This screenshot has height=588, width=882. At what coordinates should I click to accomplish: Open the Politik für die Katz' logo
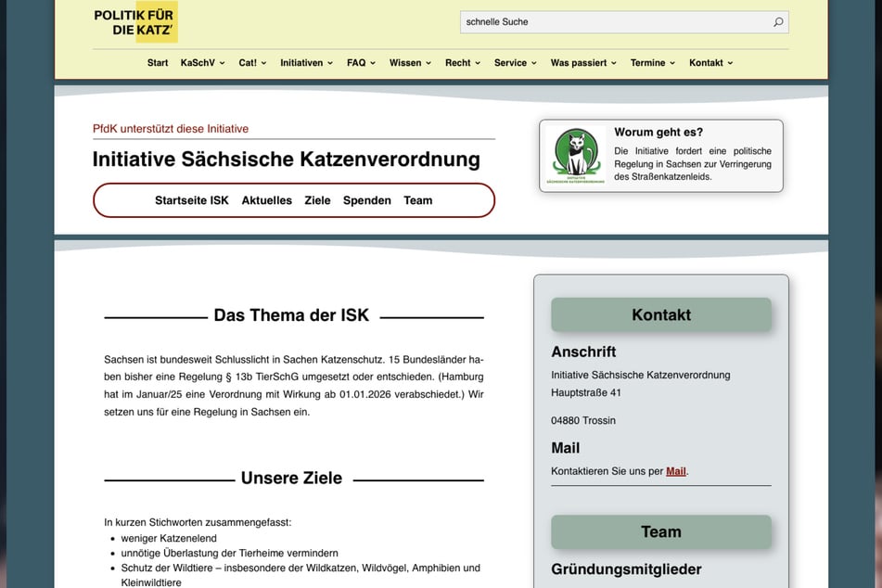pos(135,22)
